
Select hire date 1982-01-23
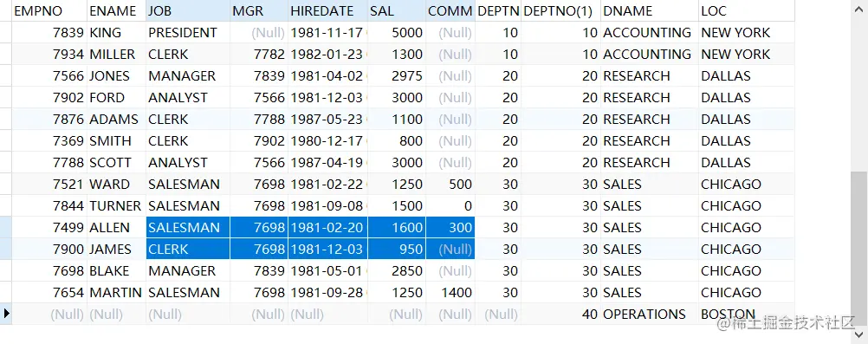pos(327,55)
